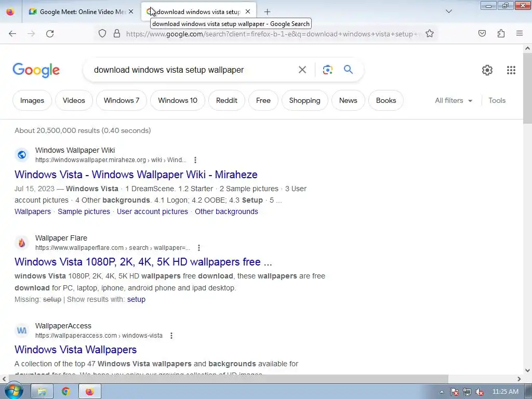532x399 pixels.
Task: Open the User account pictures sitelink
Action: 152,211
